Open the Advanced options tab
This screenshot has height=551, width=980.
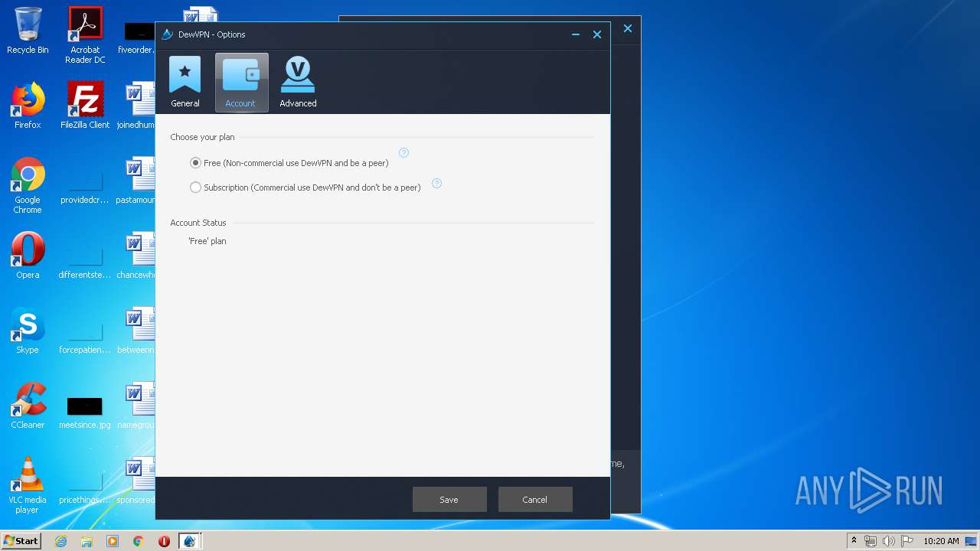298,83
